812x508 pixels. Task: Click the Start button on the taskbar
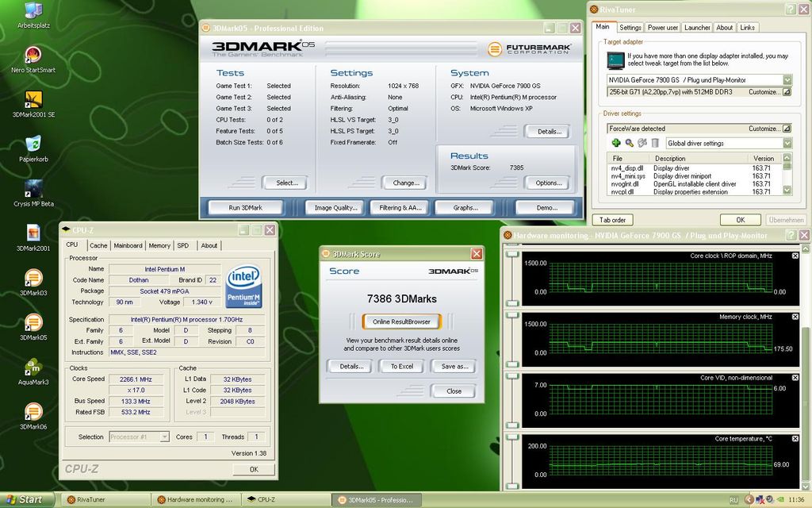point(26,500)
